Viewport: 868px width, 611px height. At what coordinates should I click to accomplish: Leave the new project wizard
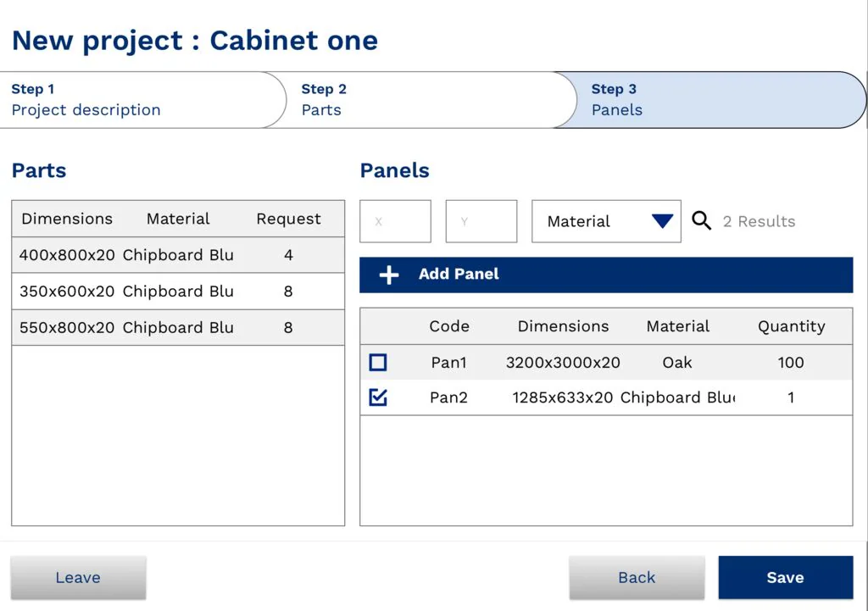(x=78, y=578)
